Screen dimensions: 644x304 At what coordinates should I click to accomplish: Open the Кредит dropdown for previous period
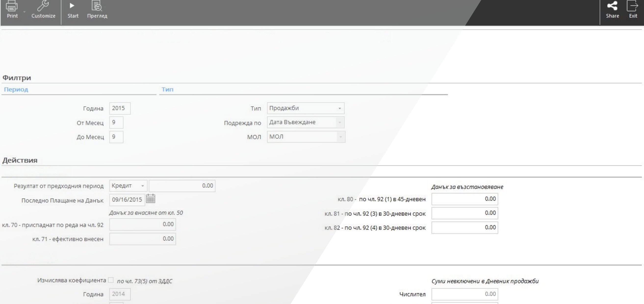(142, 186)
